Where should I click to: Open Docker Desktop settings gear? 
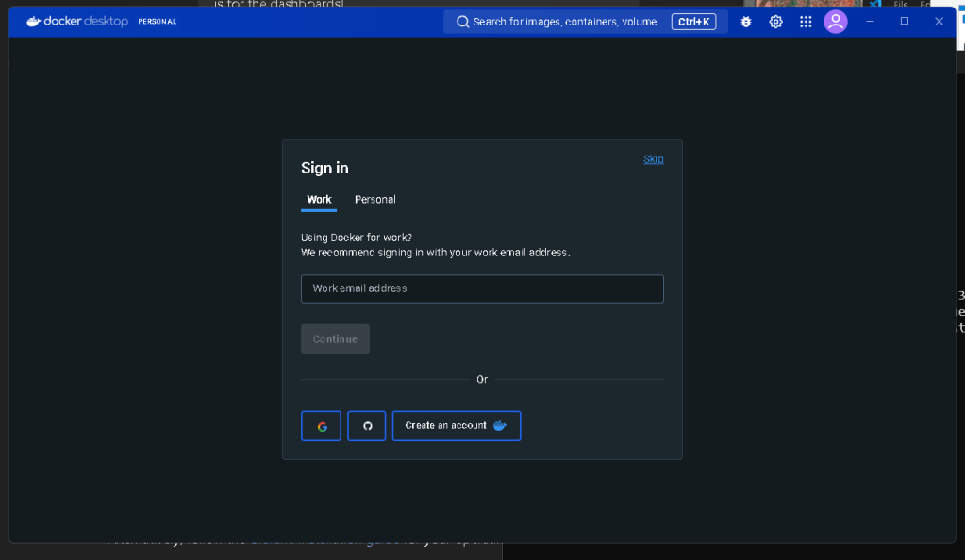775,22
